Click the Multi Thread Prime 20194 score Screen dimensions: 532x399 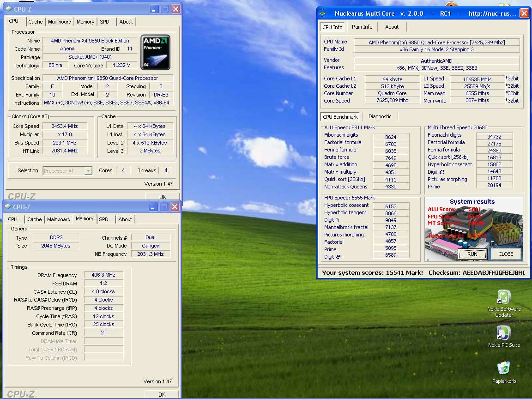click(494, 185)
